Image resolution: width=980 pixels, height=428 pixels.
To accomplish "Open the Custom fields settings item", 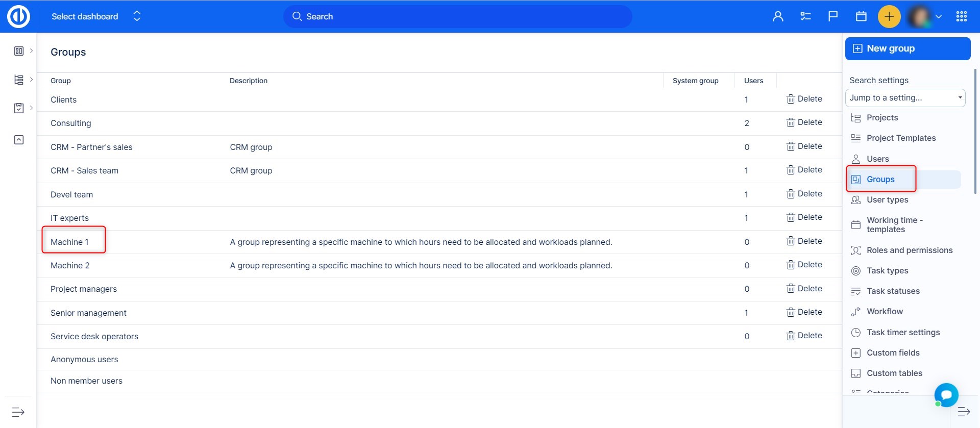I will (893, 353).
